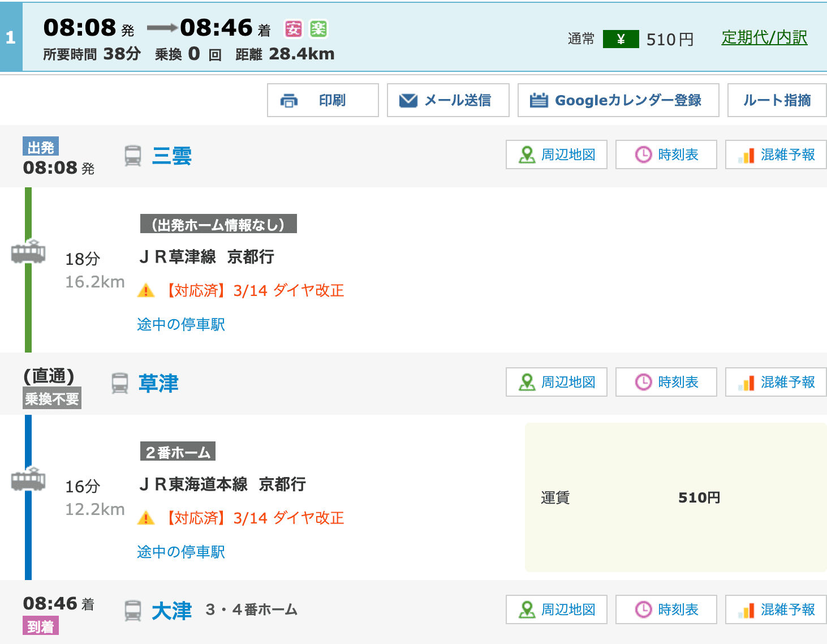827x644 pixels.
Task: Click the printer icon in 印刷 button
Action: 289,101
